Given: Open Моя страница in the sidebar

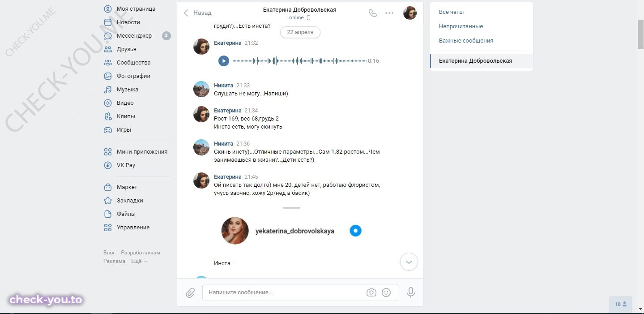Looking at the screenshot, I should click(136, 9).
